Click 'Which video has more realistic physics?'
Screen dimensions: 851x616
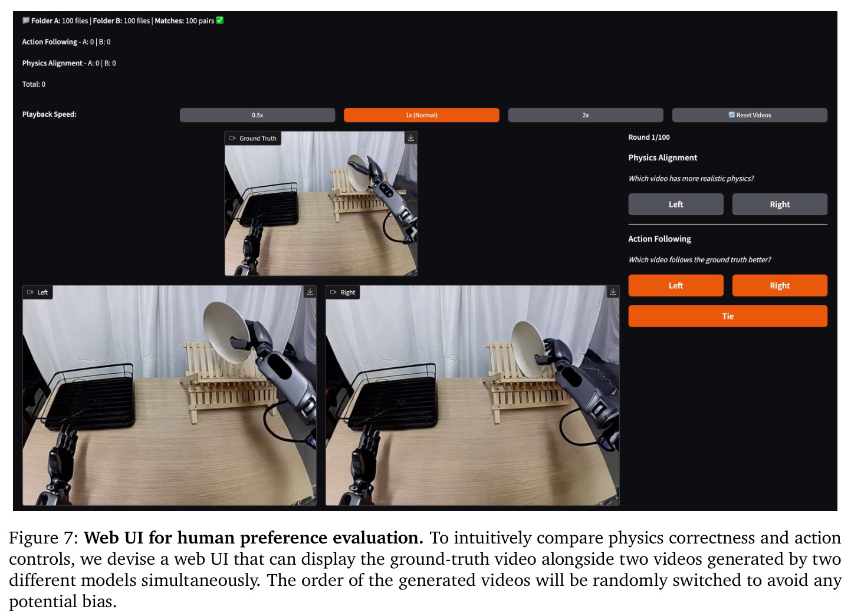(x=691, y=179)
